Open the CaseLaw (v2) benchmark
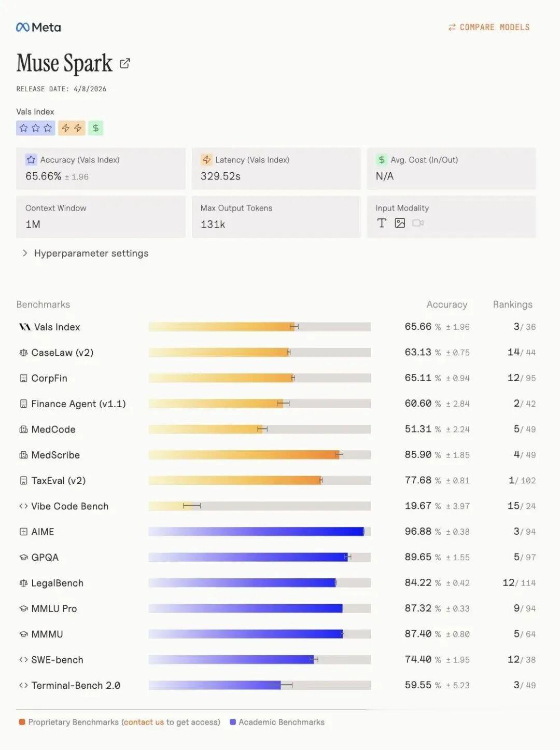 click(x=62, y=353)
